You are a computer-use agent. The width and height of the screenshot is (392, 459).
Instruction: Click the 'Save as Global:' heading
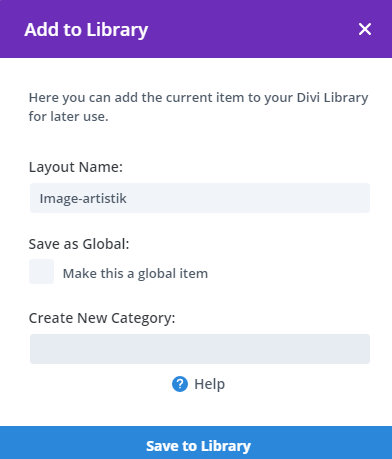tap(79, 244)
